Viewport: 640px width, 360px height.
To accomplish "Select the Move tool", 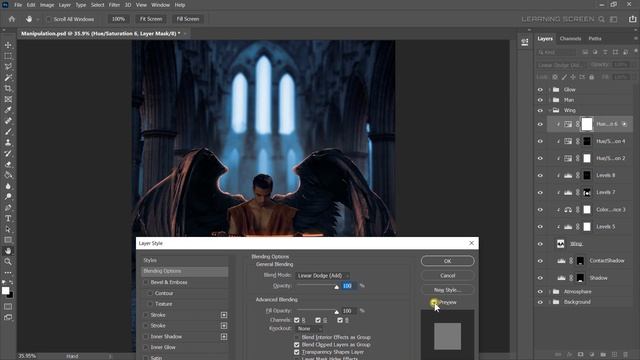I will tap(8, 45).
